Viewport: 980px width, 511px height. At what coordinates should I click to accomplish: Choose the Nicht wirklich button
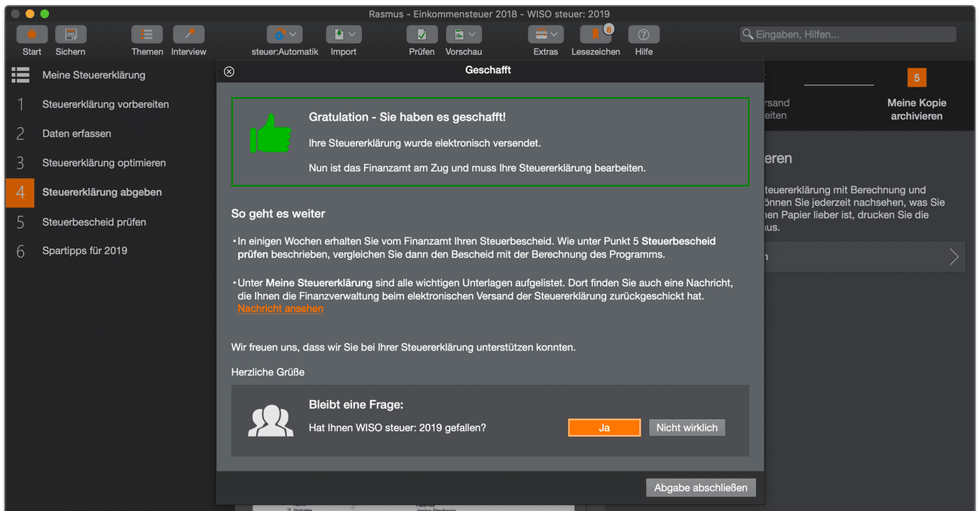point(686,427)
